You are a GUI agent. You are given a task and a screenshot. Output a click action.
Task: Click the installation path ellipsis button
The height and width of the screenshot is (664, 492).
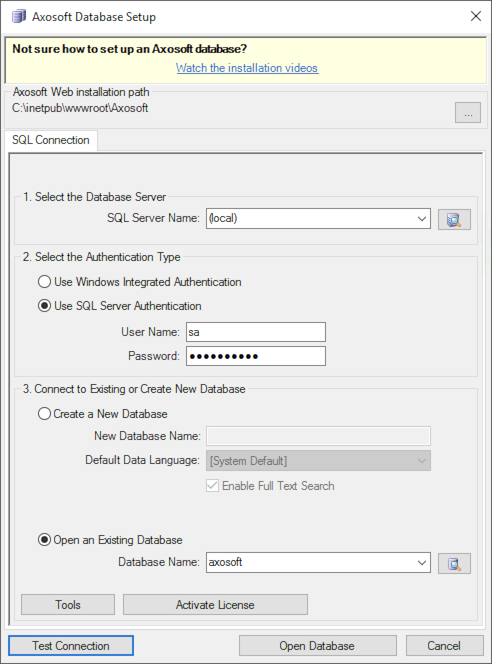coord(467,113)
